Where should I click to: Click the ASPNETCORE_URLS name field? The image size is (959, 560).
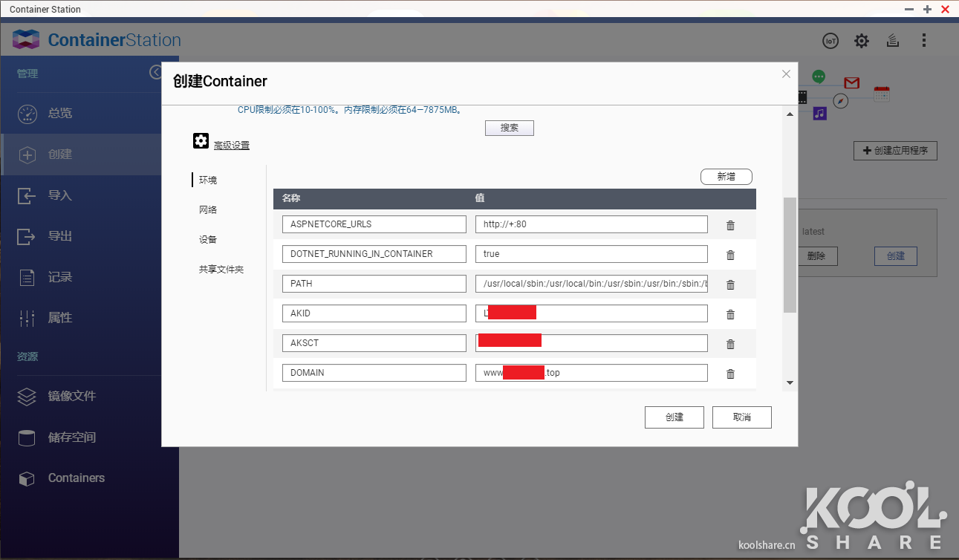coord(374,224)
